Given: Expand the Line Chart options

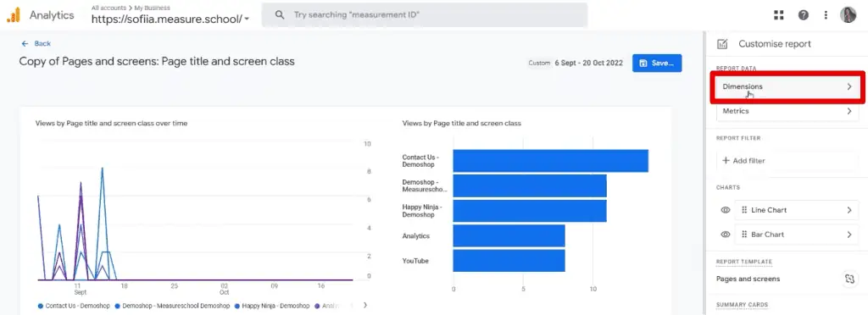Looking at the screenshot, I should coord(849,210).
